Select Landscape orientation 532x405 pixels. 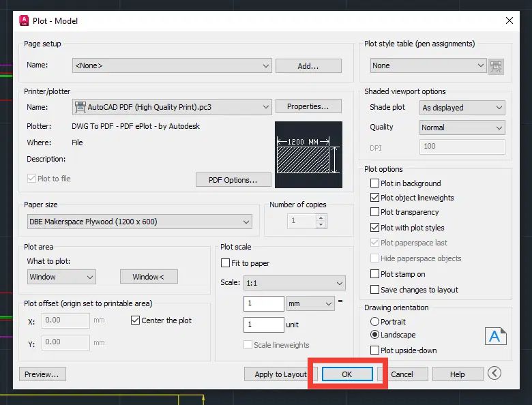(x=374, y=335)
